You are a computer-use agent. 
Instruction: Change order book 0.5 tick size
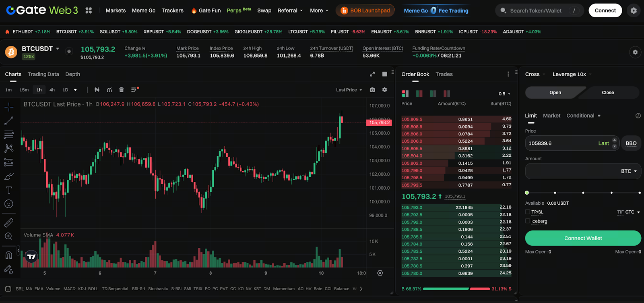(504, 94)
